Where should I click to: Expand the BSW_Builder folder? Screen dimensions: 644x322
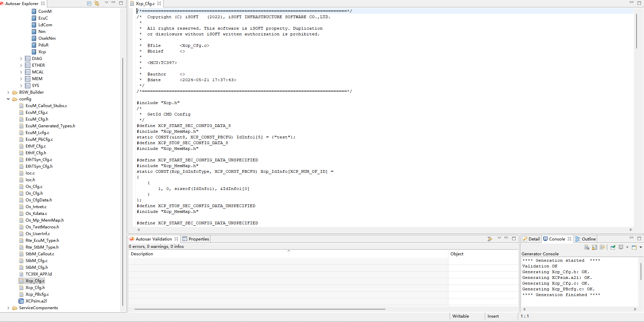8,92
